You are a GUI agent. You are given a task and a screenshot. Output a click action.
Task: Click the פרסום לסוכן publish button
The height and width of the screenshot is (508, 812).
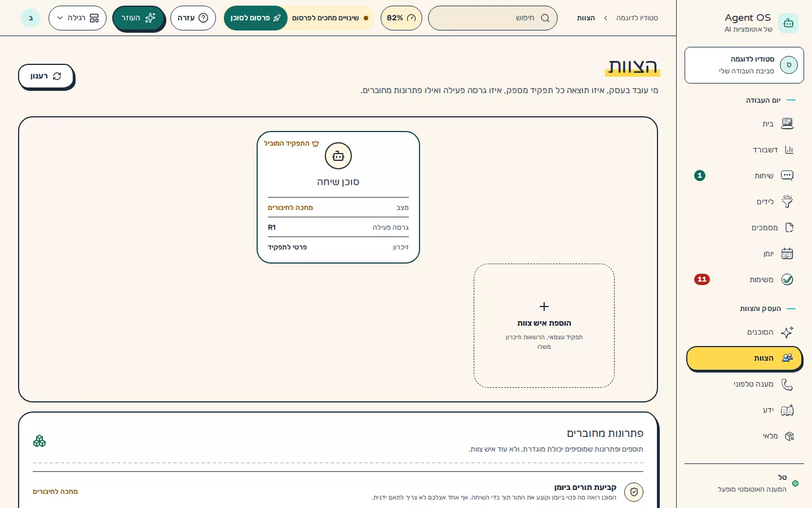tap(255, 18)
